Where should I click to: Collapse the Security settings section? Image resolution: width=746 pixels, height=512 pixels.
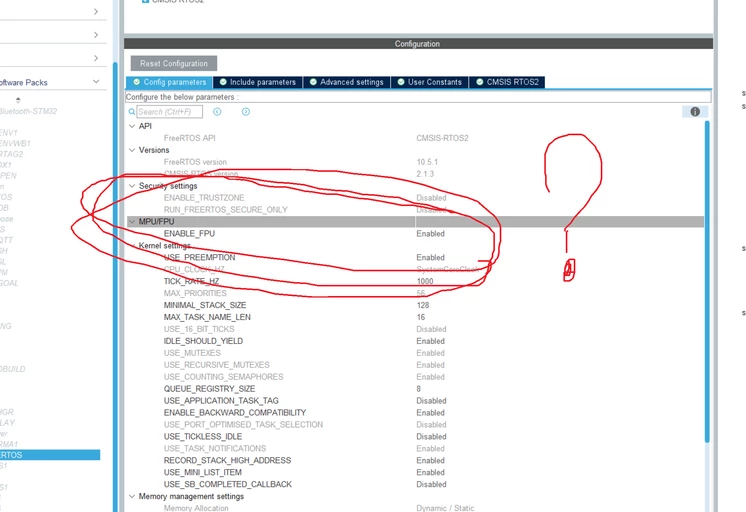(x=132, y=186)
